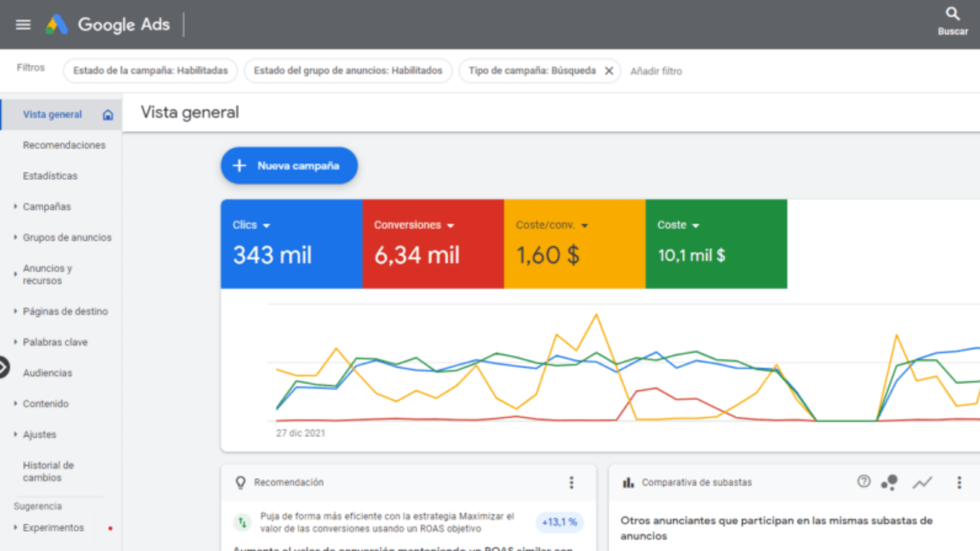Open the hamburger main menu

click(x=23, y=24)
